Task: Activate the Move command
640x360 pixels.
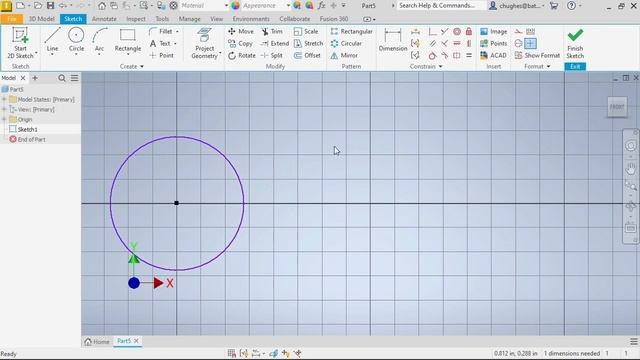Action: [241, 31]
